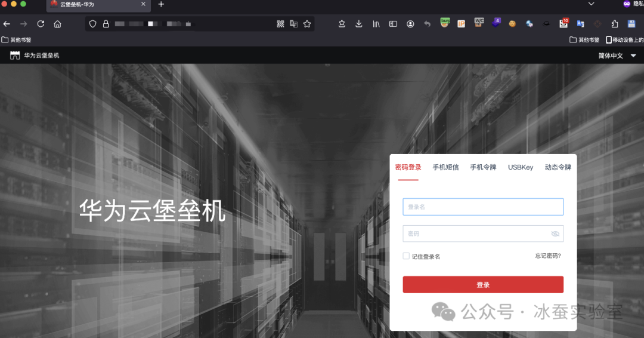The height and width of the screenshot is (338, 644).
Task: Switch to 手机令牌 login tab
Action: 483,167
